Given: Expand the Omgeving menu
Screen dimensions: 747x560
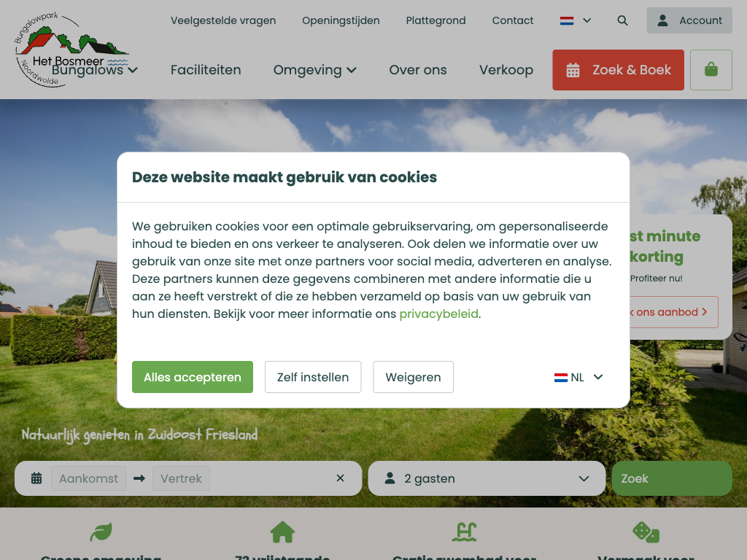Looking at the screenshot, I should point(314,70).
